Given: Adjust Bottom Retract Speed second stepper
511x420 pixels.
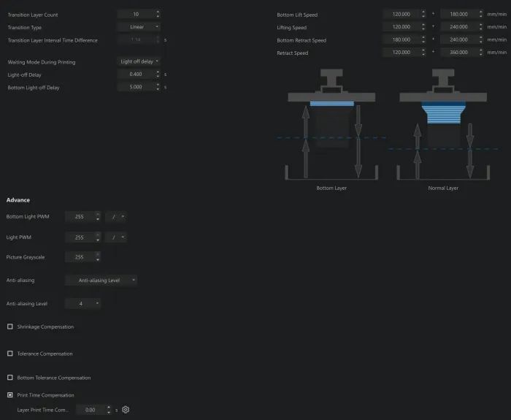Looking at the screenshot, I should pyautogui.click(x=480, y=39).
